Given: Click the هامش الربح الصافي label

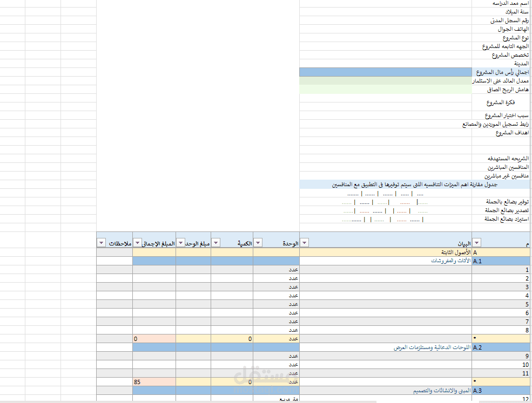Looking at the screenshot, I should point(508,90).
